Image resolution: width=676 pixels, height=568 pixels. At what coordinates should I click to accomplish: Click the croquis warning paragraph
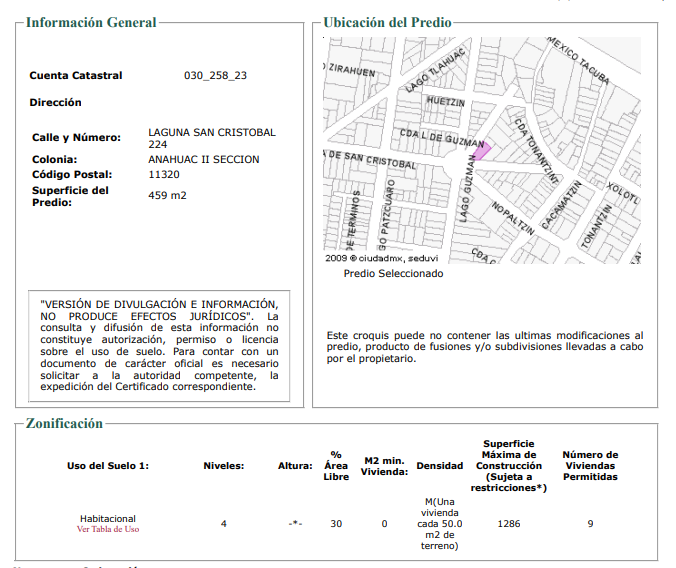pyautogui.click(x=485, y=347)
